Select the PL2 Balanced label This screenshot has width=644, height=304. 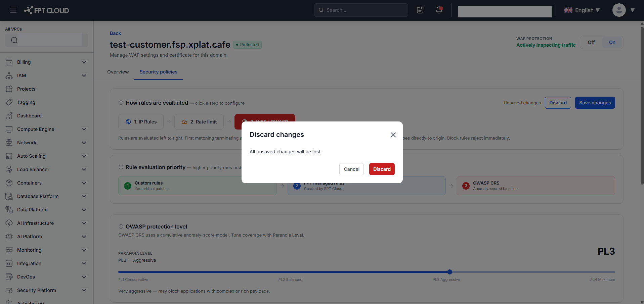[290, 280]
